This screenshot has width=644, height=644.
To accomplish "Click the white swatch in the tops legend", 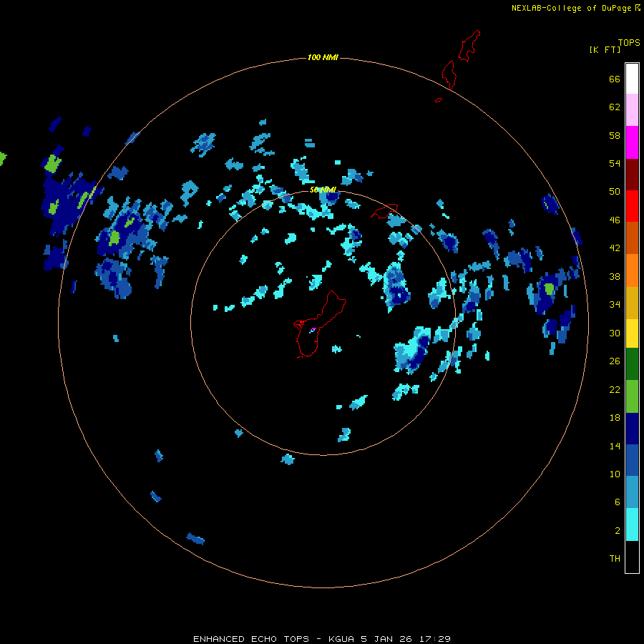I will (x=632, y=79).
